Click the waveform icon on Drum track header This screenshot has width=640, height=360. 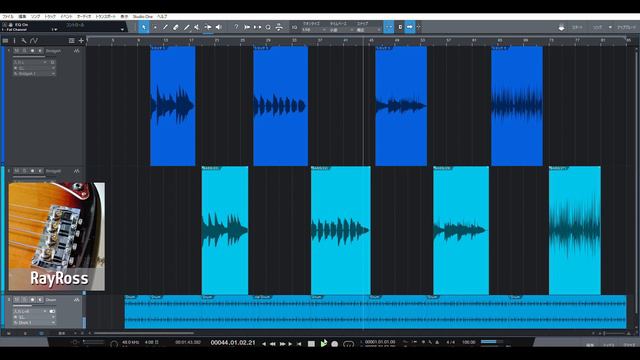[x=77, y=300]
